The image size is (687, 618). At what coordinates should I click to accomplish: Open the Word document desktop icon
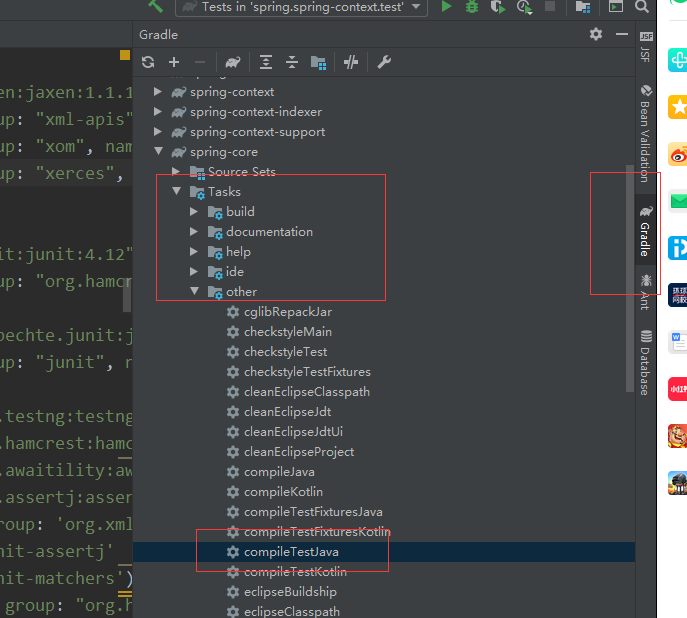click(x=678, y=342)
